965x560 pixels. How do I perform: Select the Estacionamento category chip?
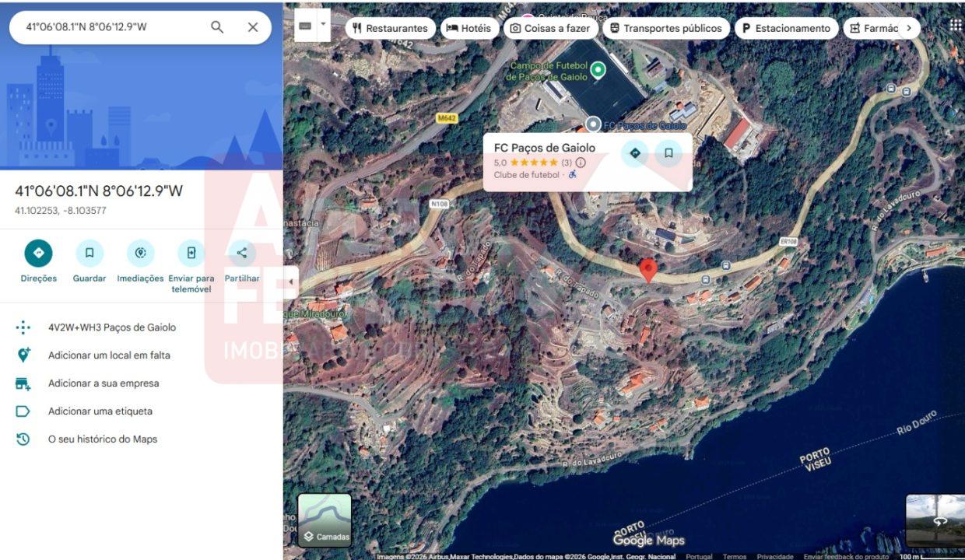click(x=787, y=28)
